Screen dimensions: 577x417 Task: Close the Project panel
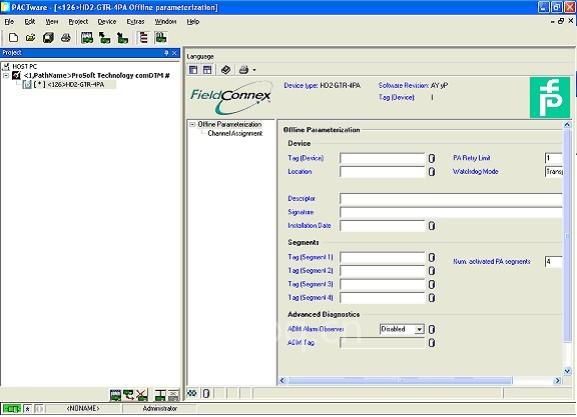174,53
